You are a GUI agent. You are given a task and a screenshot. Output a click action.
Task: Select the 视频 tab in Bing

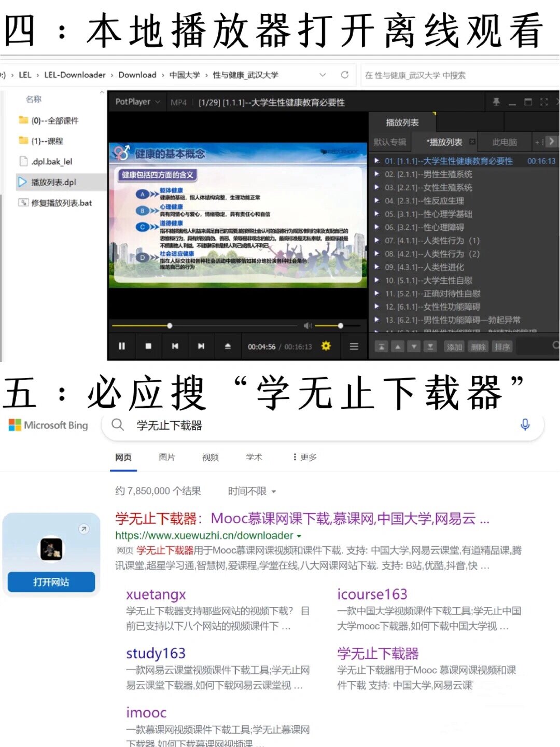[x=211, y=457]
